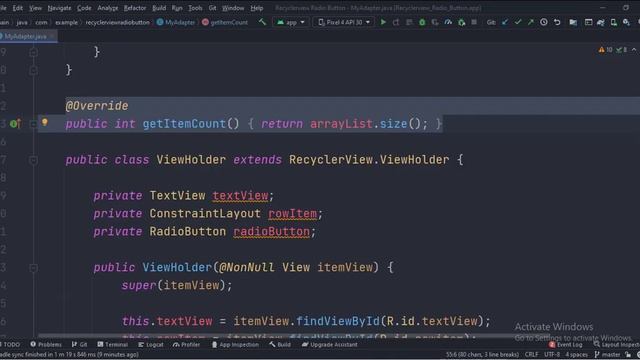The height and width of the screenshot is (360, 640).
Task: Click the 55:6 cursor position indicator
Action: (x=482, y=354)
